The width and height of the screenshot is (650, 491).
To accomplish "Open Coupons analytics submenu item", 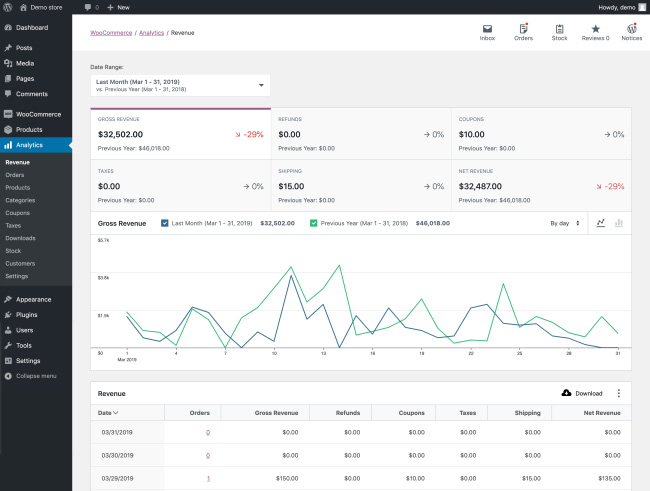I will point(17,213).
